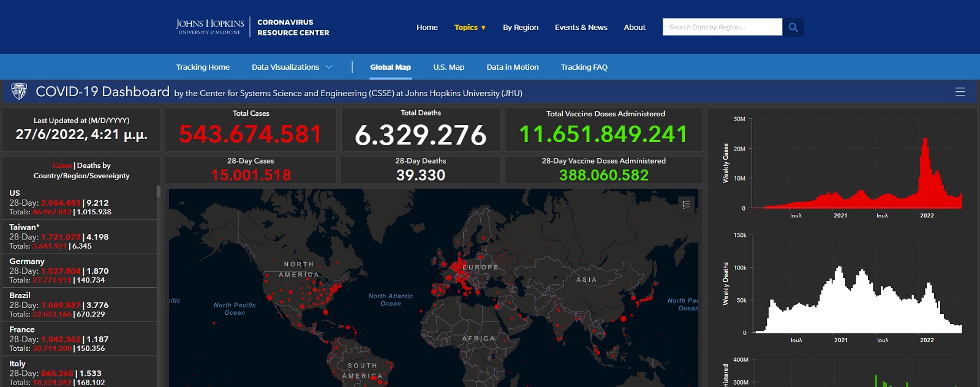The height and width of the screenshot is (387, 980).
Task: Click the Last Updated timestamp 27/6/2022
Action: 81,134
